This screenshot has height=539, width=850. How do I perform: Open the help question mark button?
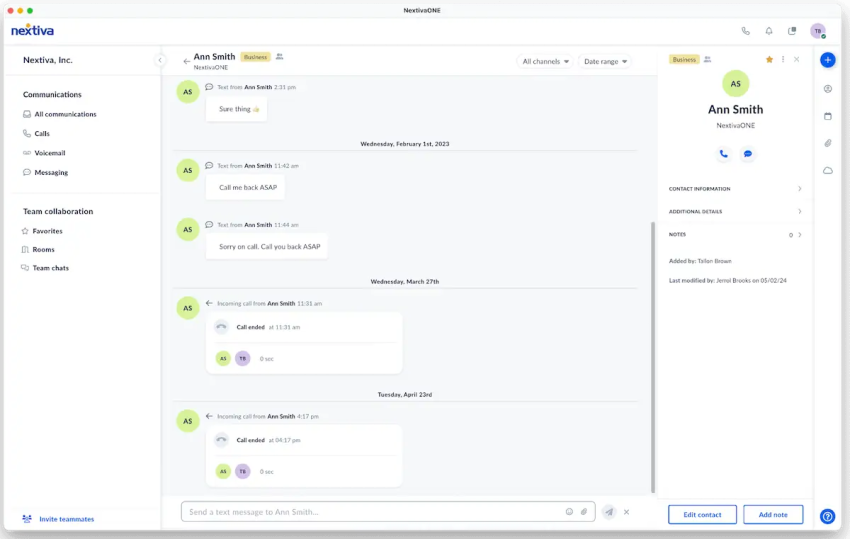[x=827, y=516]
